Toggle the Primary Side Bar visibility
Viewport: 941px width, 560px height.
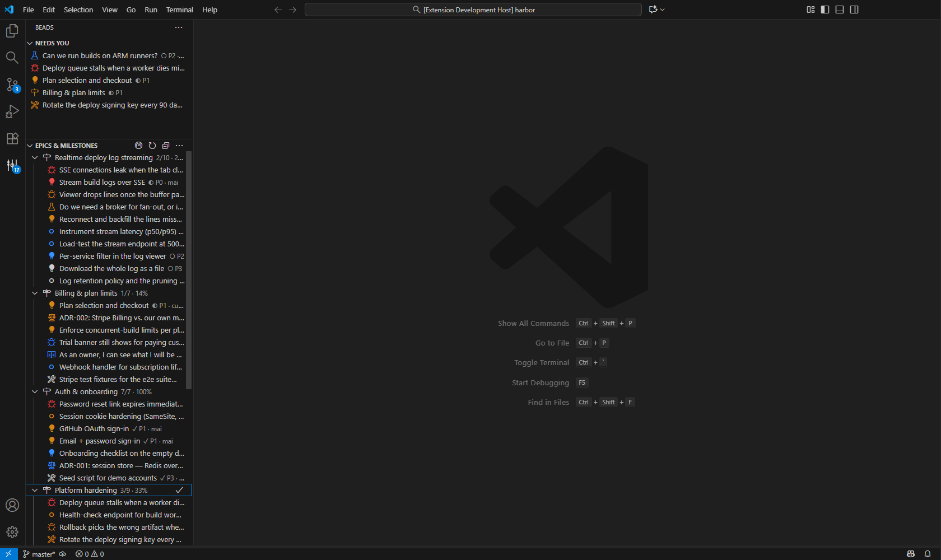[x=825, y=10]
